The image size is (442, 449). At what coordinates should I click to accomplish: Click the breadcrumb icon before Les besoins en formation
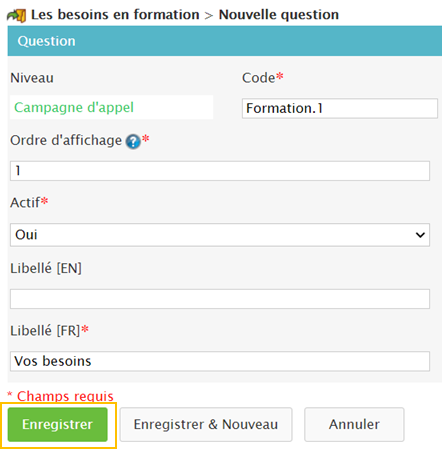pyautogui.click(x=17, y=15)
